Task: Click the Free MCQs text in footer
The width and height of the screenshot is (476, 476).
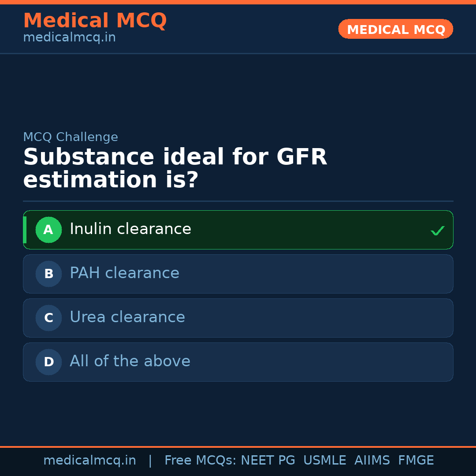Action: [200, 461]
